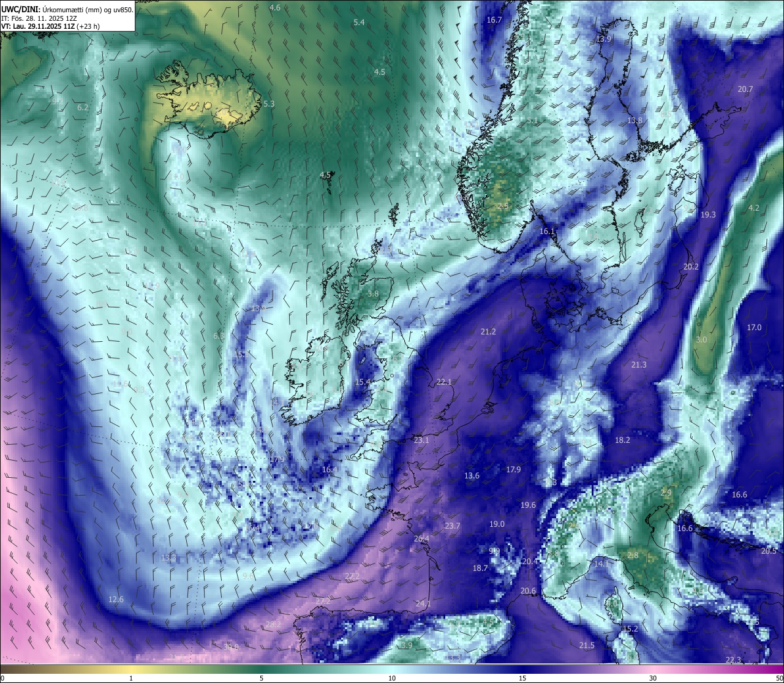Image resolution: width=784 pixels, height=683 pixels.
Task: Click the colour scale tick labelled 30
Action: click(x=653, y=678)
